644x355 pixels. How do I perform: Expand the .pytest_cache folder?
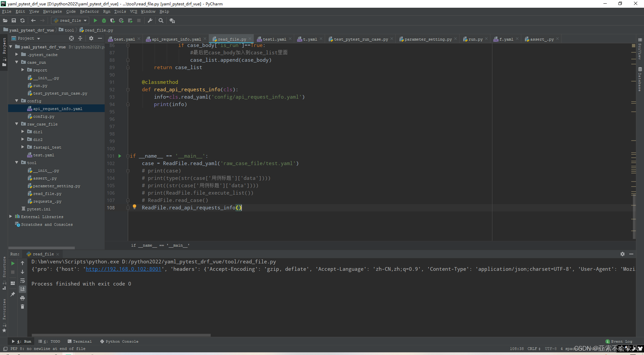coord(16,54)
